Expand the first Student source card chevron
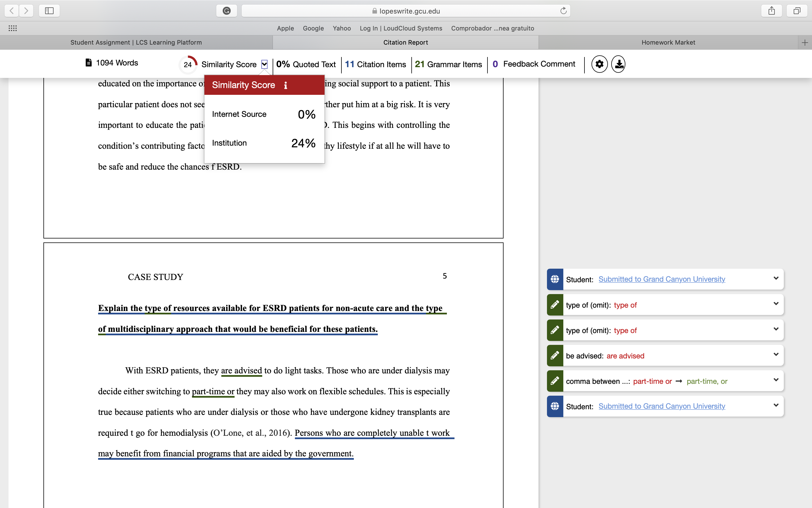The height and width of the screenshot is (508, 812). (776, 278)
